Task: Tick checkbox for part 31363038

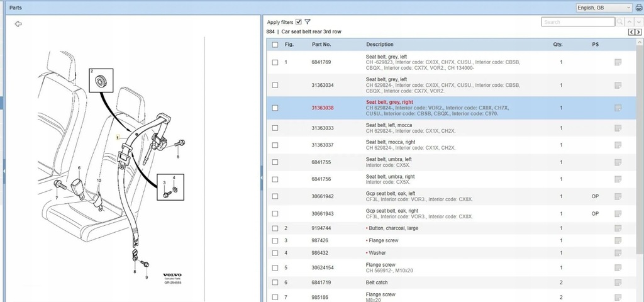Action: pyautogui.click(x=275, y=108)
